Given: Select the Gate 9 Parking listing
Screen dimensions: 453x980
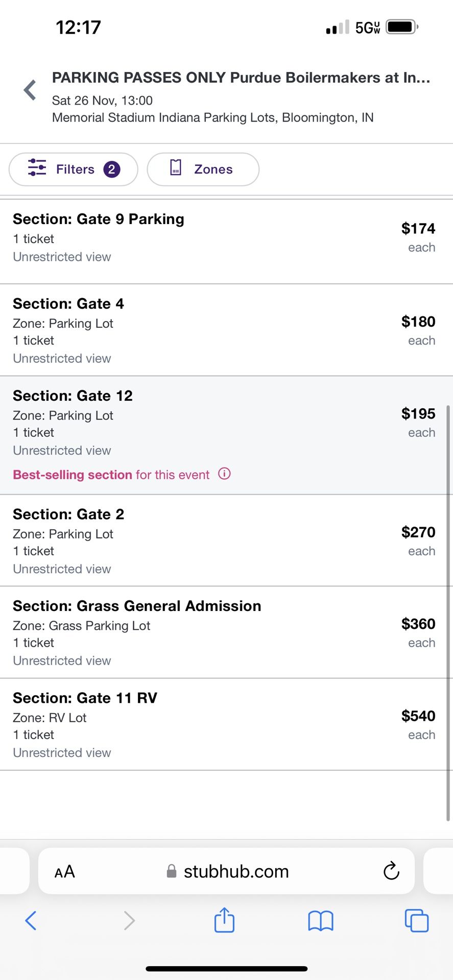Looking at the screenshot, I should (x=226, y=241).
